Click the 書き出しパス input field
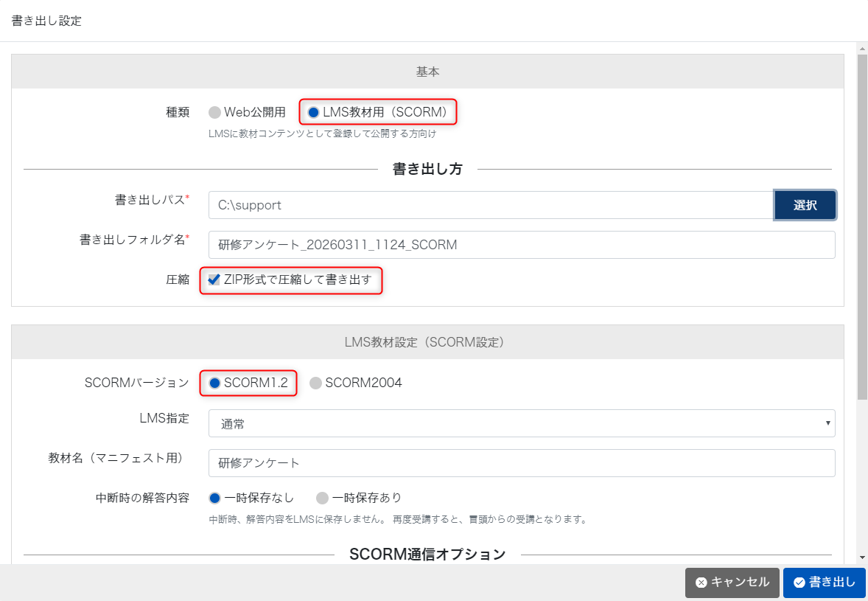868x601 pixels. tap(490, 205)
